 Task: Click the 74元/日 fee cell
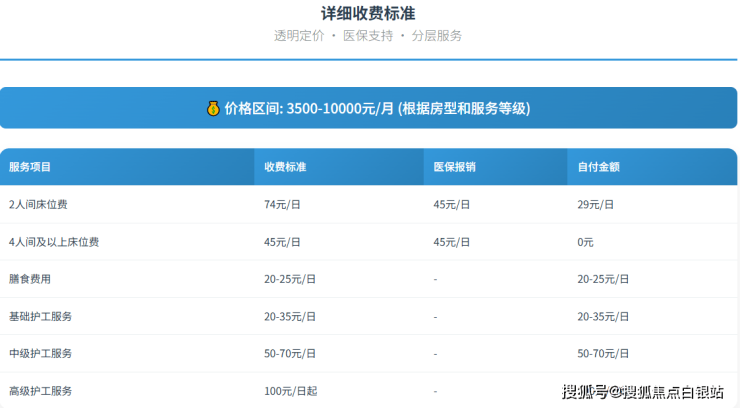pyautogui.click(x=283, y=204)
